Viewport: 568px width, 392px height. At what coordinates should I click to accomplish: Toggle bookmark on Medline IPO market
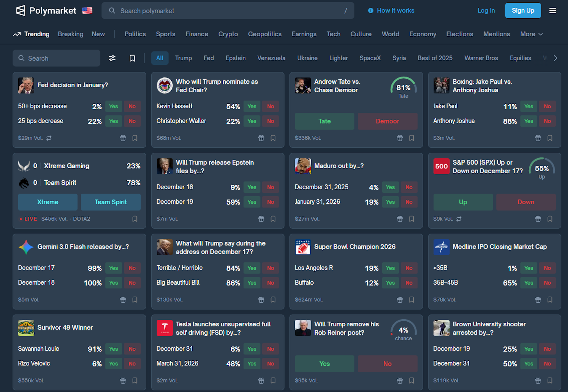click(550, 300)
